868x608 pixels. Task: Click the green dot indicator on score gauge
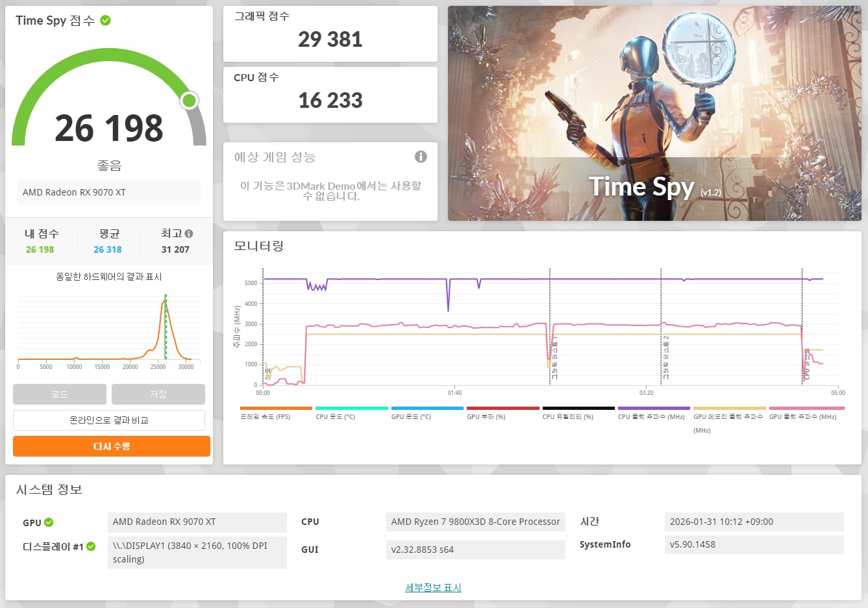click(189, 101)
